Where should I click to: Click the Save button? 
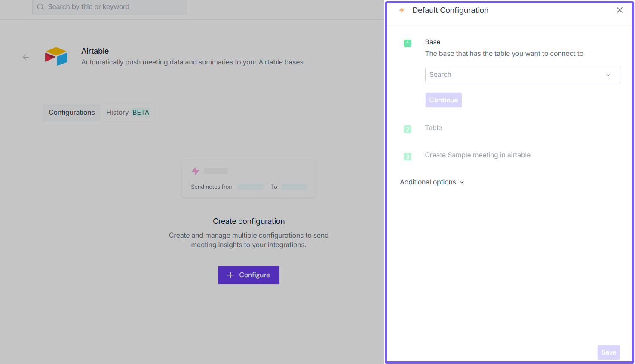coord(608,352)
